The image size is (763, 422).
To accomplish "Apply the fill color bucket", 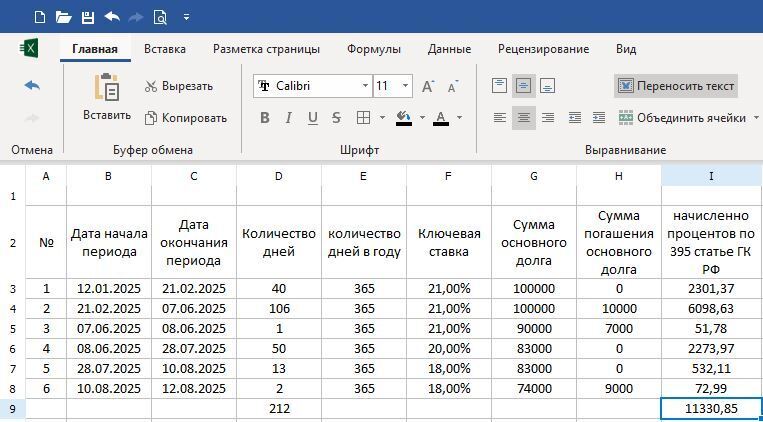I will pyautogui.click(x=404, y=118).
